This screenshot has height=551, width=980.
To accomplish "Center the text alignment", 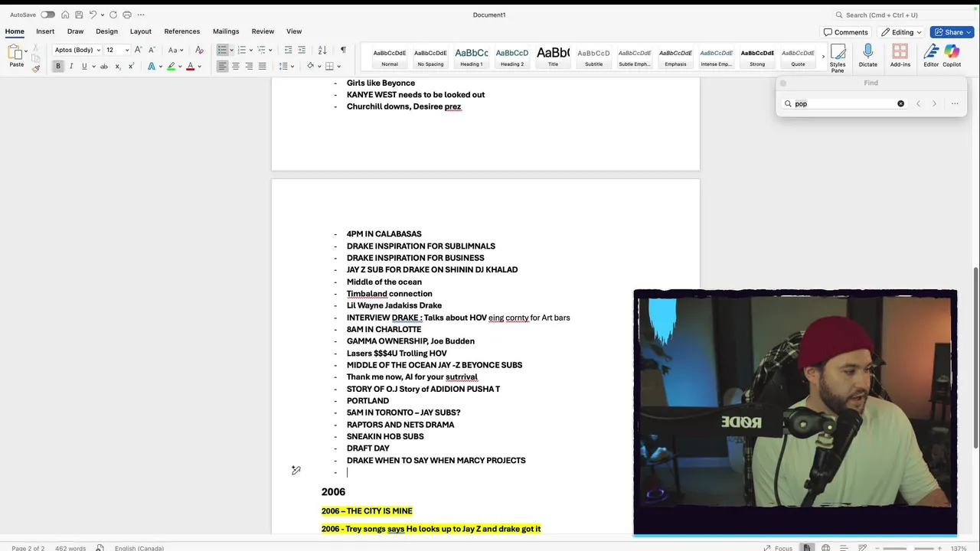I will click(x=235, y=67).
